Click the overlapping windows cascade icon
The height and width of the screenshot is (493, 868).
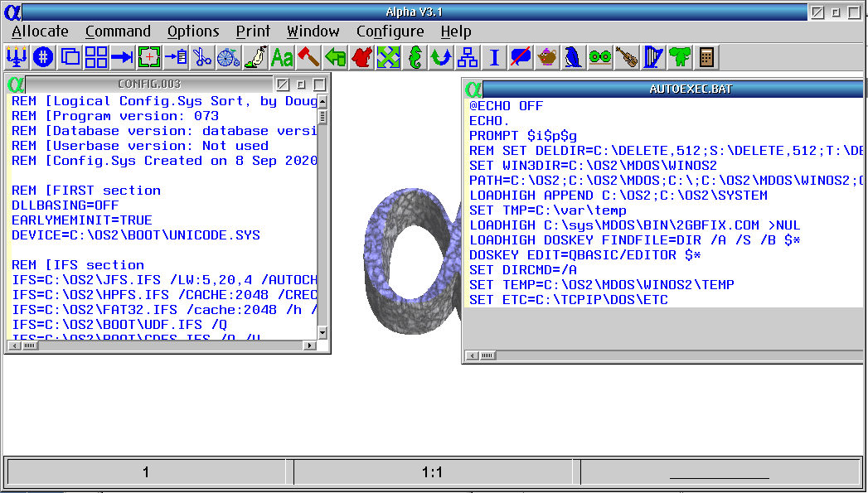pos(70,57)
